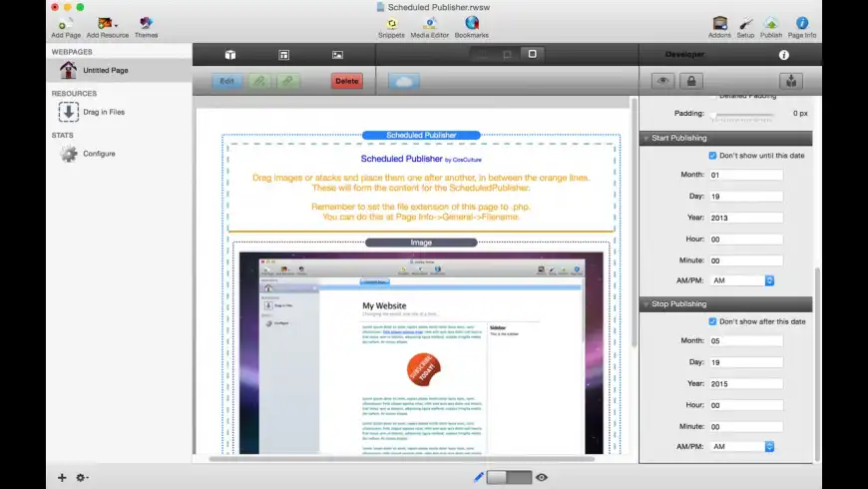
Task: Click the Start Publishing Day field
Action: pyautogui.click(x=746, y=197)
